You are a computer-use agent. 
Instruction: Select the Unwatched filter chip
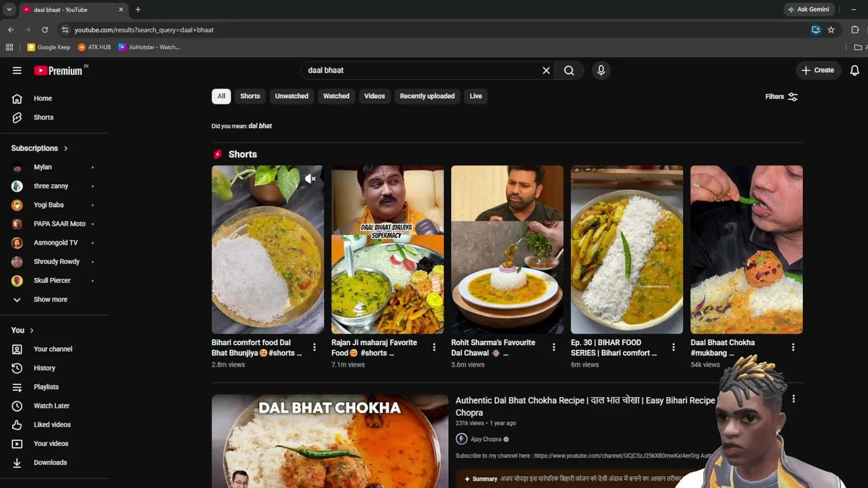pyautogui.click(x=292, y=96)
